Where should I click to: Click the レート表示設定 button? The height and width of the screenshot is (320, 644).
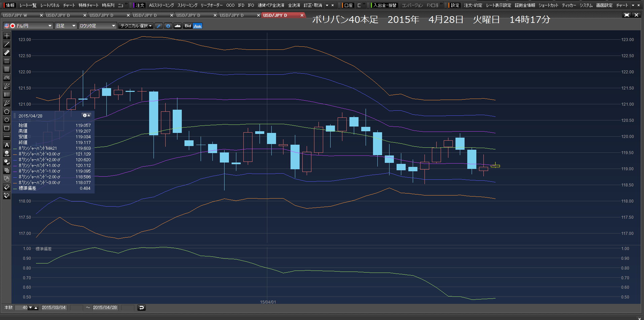coord(499,5)
